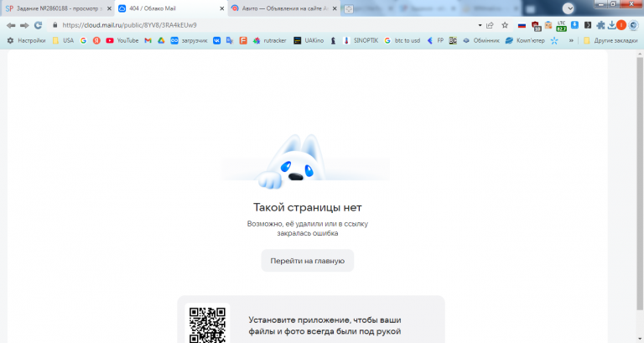This screenshot has height=343, width=644.
Task: Click the share page icon in address bar
Action: point(490,25)
